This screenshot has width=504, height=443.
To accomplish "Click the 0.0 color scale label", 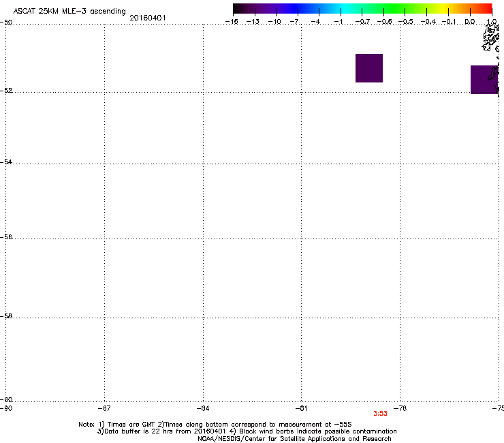I will point(470,22).
